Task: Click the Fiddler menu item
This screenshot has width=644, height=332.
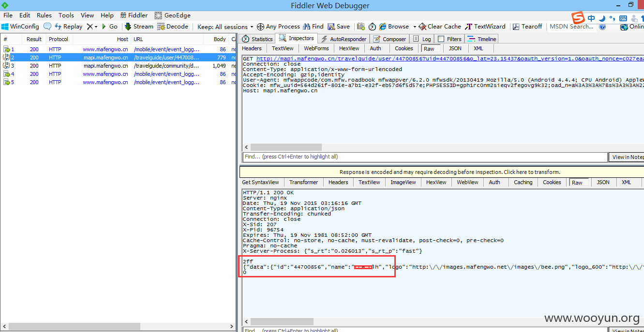Action: click(134, 15)
